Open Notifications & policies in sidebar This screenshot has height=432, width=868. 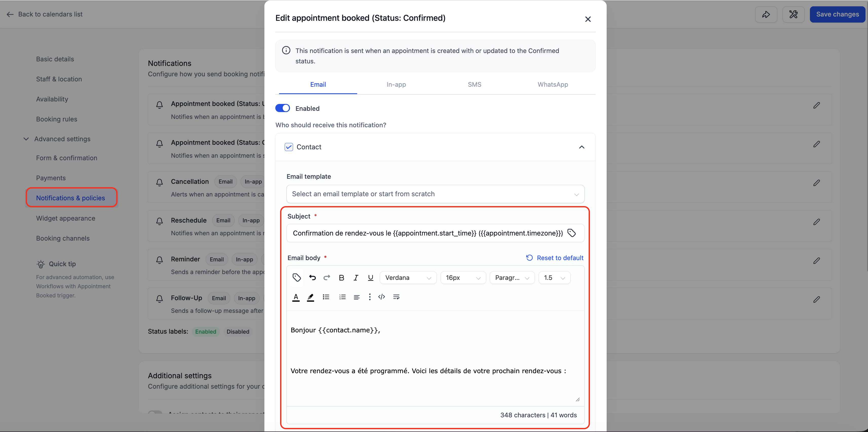coord(71,198)
